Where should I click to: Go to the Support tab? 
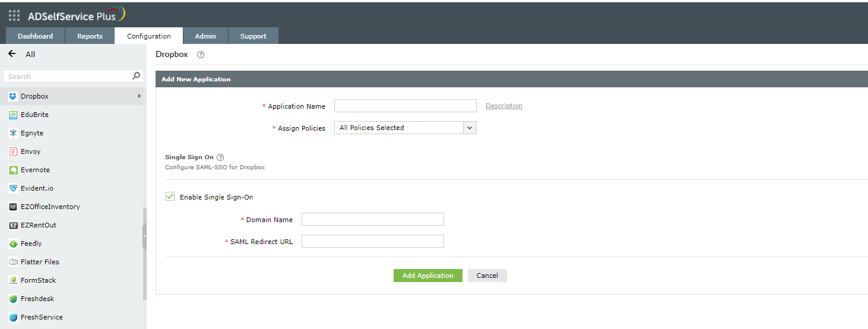pyautogui.click(x=253, y=36)
